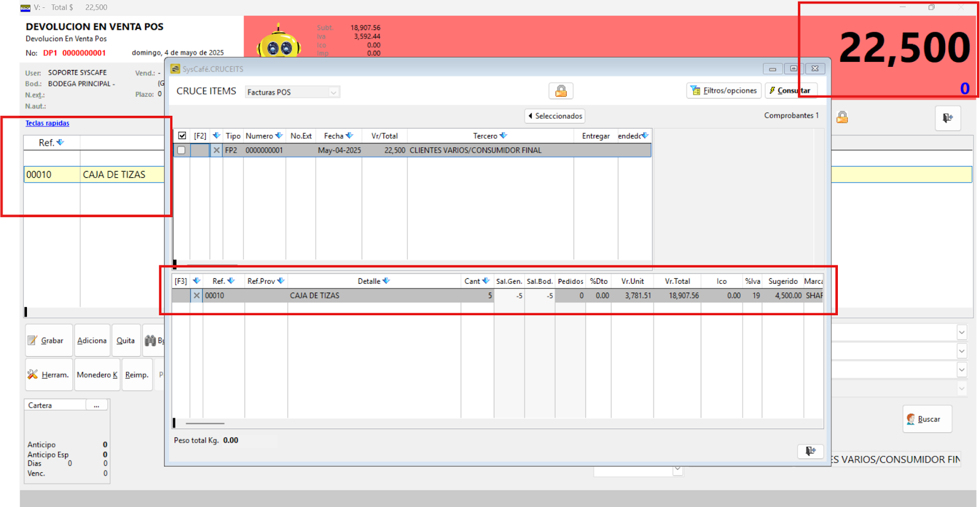Expand the Facturas POS dropdown

(x=333, y=93)
